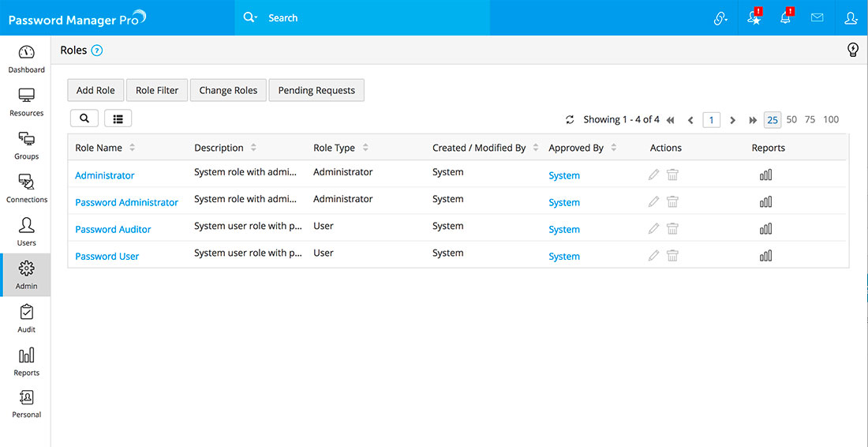Click the Add Role button
The image size is (868, 447).
(95, 90)
